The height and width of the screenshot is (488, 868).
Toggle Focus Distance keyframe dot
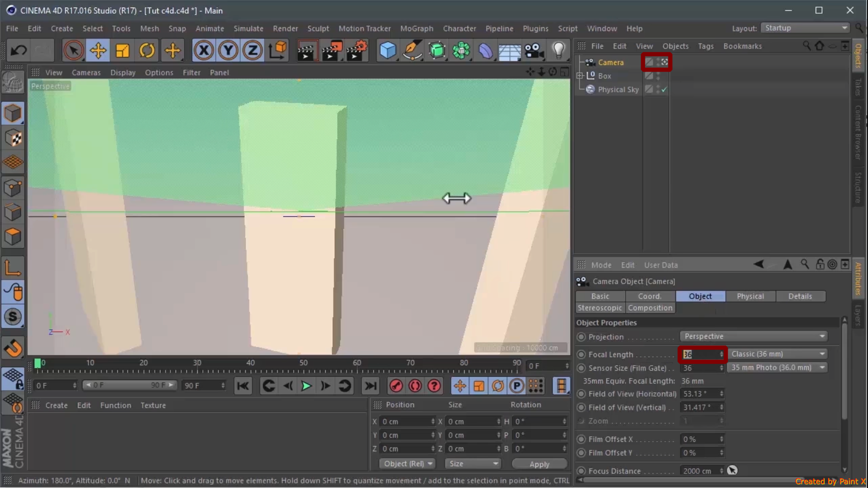(581, 471)
